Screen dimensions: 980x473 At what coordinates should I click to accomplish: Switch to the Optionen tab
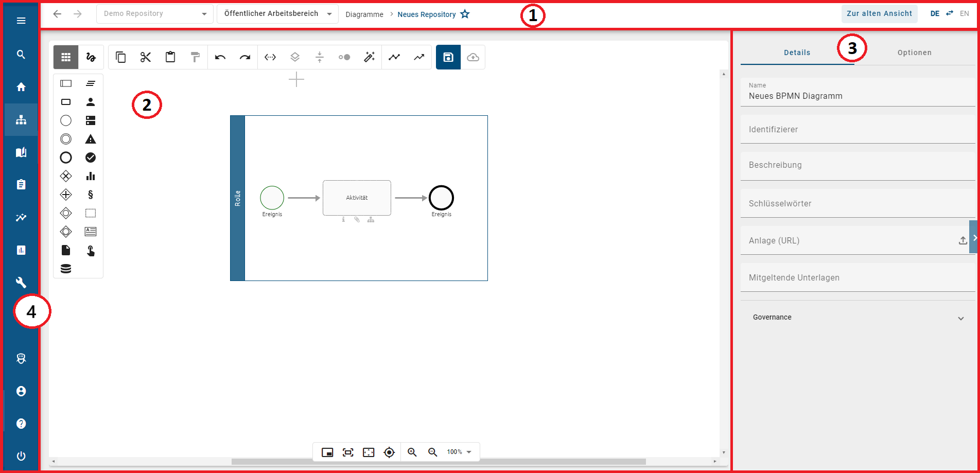[x=915, y=52]
